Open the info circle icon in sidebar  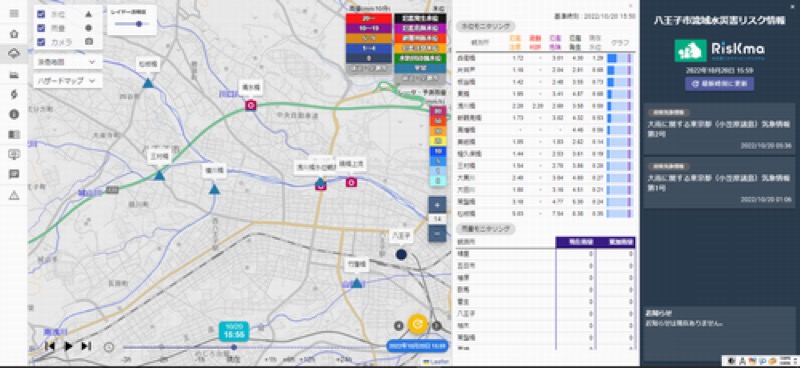[14, 114]
